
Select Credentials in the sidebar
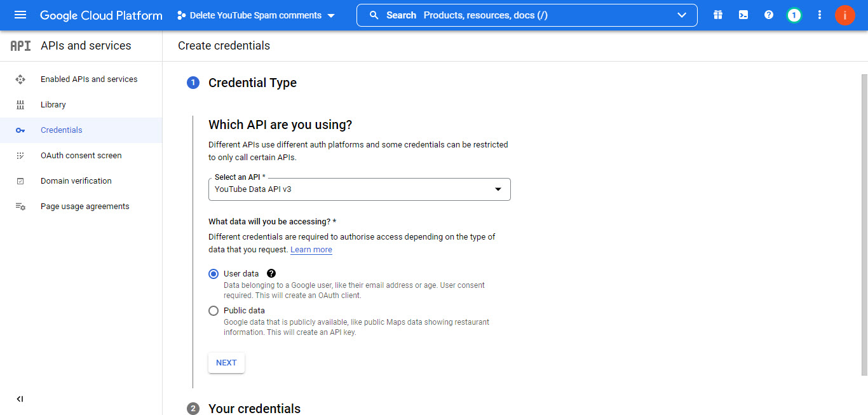coord(81,130)
